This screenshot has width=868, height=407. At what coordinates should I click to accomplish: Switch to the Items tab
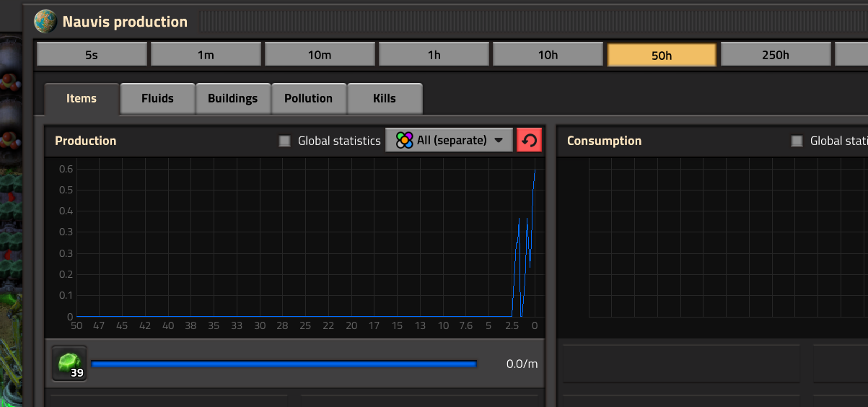(x=82, y=99)
